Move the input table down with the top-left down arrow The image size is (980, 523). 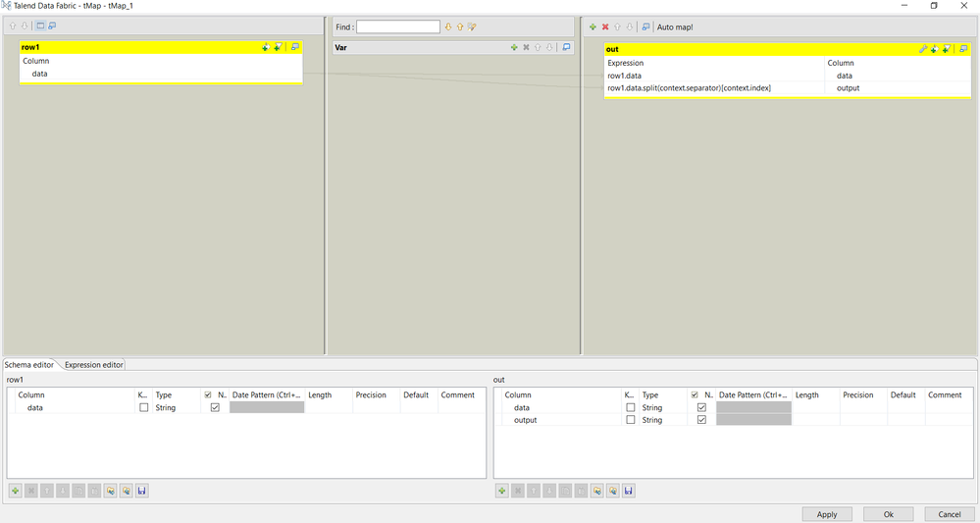(x=25, y=26)
